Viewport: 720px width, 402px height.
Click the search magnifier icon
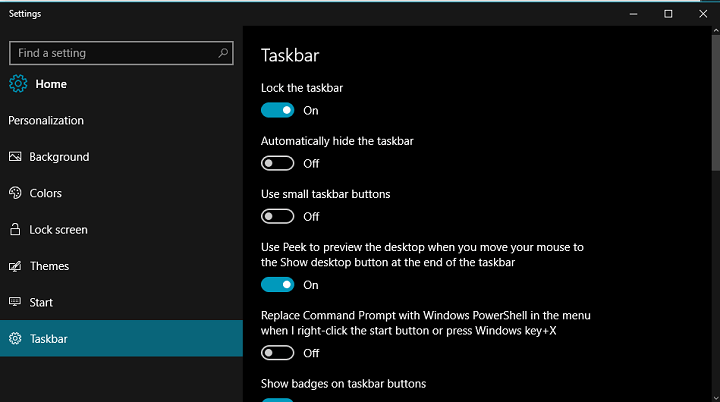223,53
